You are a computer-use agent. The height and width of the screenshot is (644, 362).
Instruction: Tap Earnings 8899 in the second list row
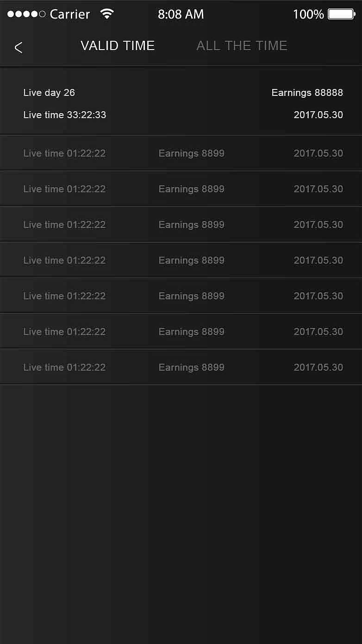(x=191, y=189)
